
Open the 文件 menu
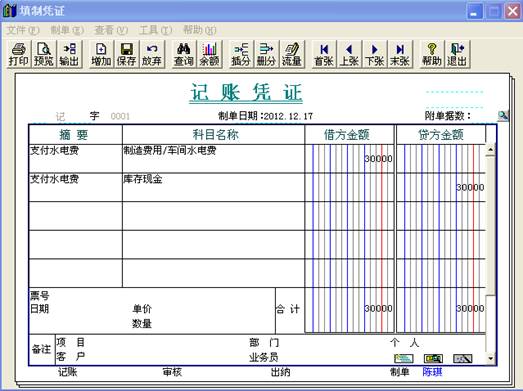pyautogui.click(x=23, y=30)
